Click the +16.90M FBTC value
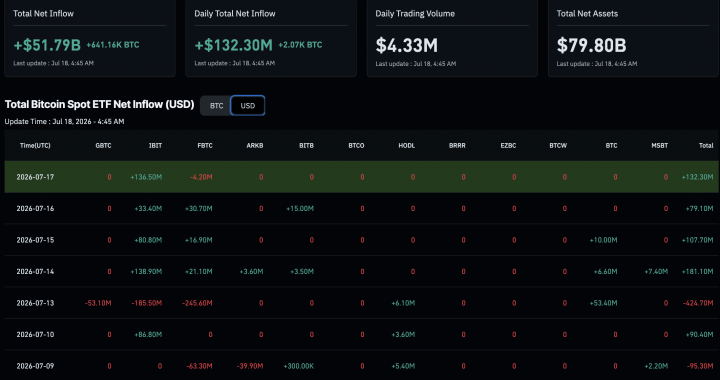 pyautogui.click(x=198, y=240)
